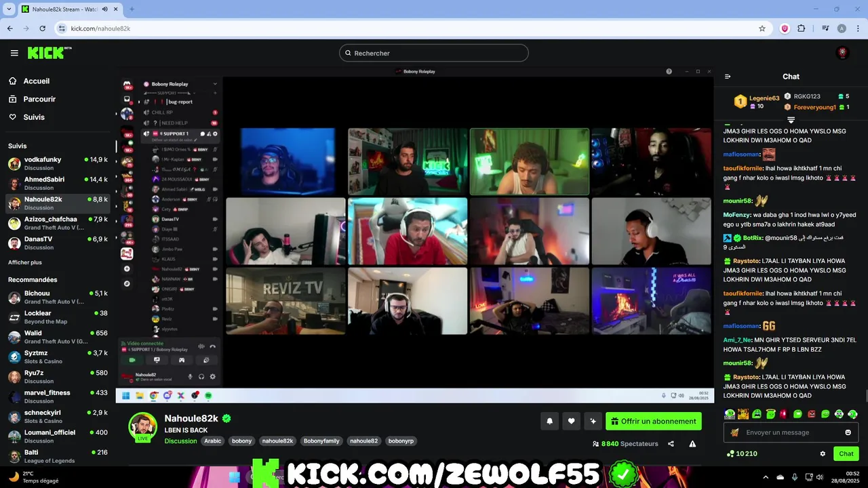Click the sparkle icon button
The image size is (868, 488).
593,421
